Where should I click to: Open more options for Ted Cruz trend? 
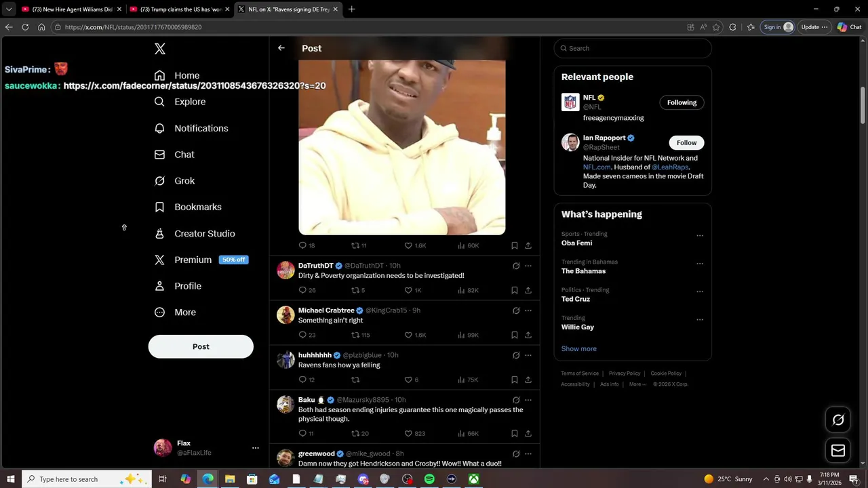[x=700, y=291]
